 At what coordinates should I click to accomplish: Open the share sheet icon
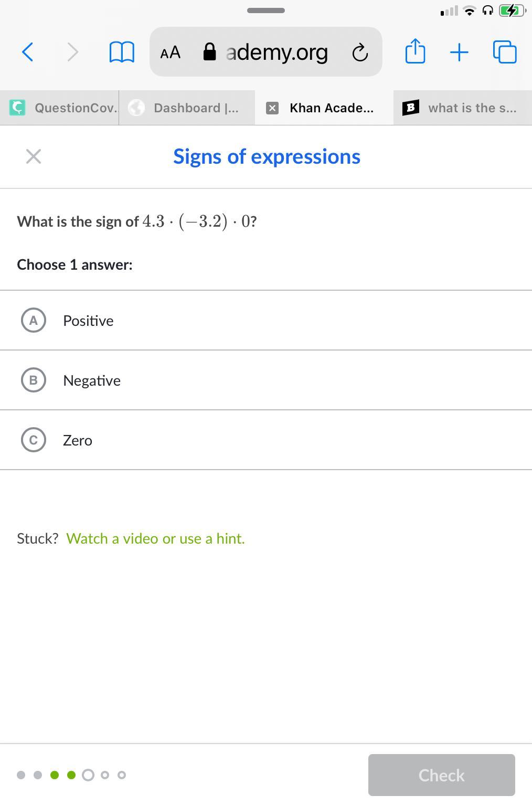pyautogui.click(x=415, y=51)
